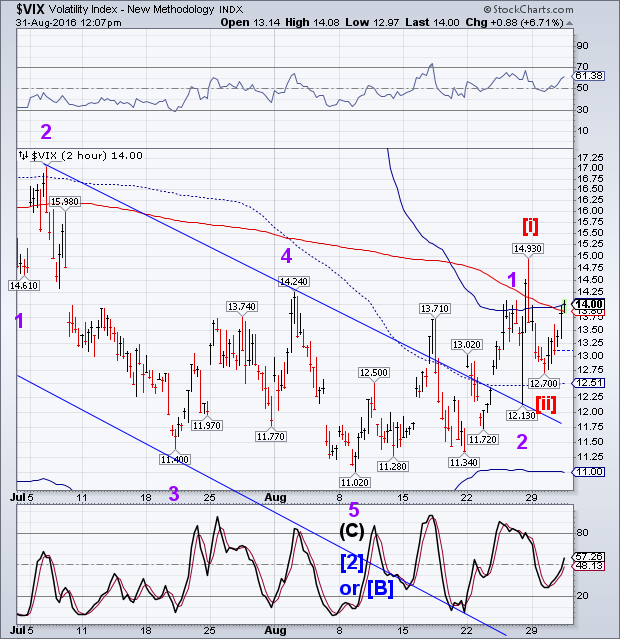The height and width of the screenshot is (639, 620).
Task: Click the 'Jul 5' label on the price chart axis
Action: (x=22, y=498)
